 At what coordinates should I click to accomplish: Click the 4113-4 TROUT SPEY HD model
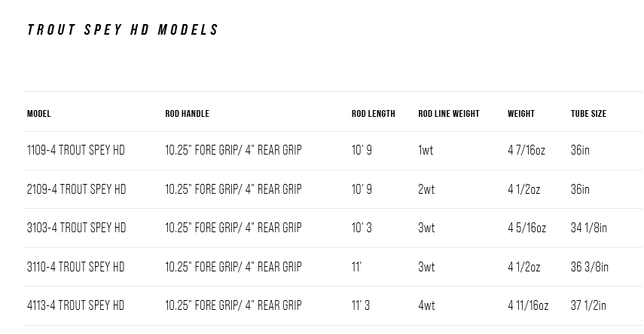pos(76,305)
